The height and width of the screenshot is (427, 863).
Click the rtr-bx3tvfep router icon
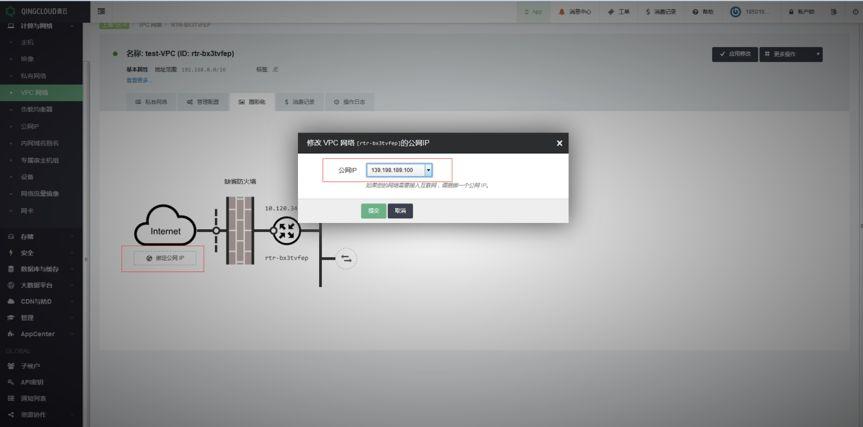click(287, 230)
